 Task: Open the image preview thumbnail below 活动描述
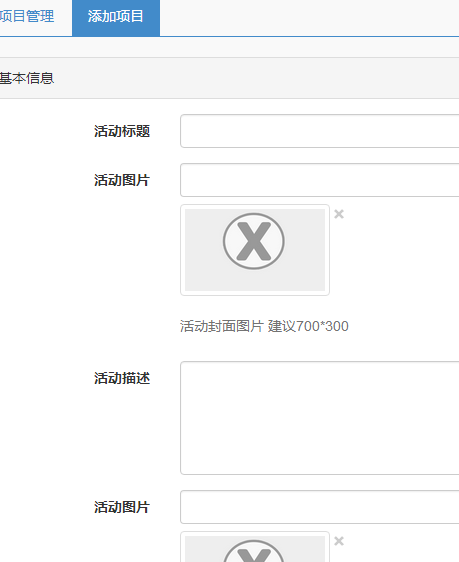(x=255, y=547)
